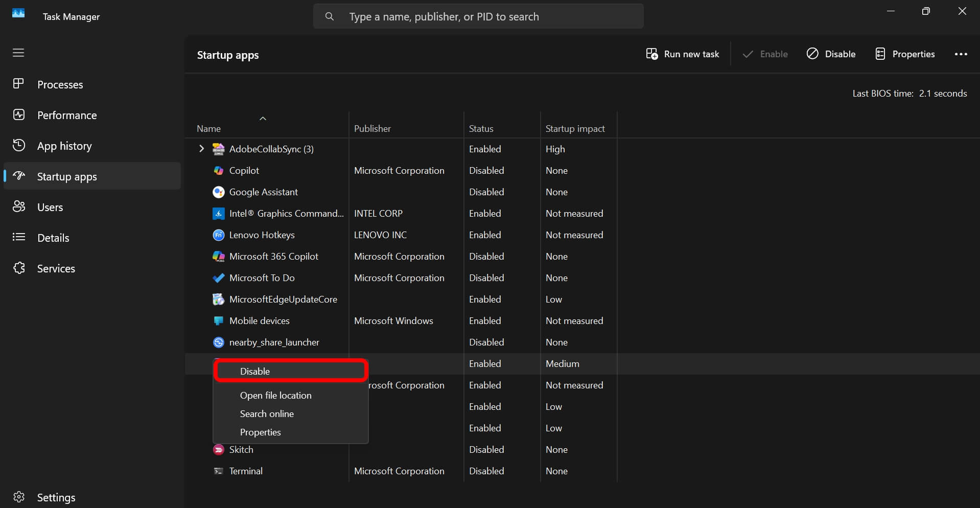Open the navigation hamburger menu

click(18, 53)
